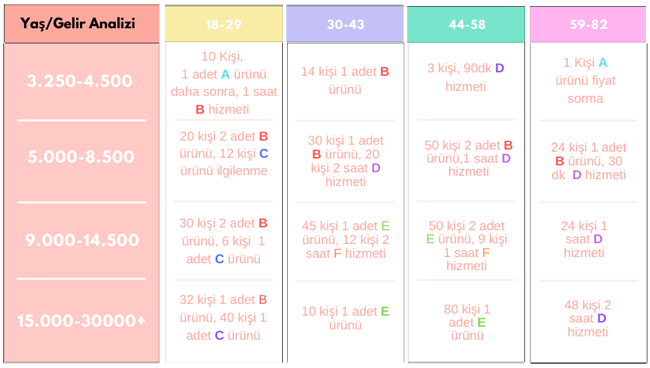The height and width of the screenshot is (368, 650).
Task: Click cell '32 kişi 1 adet B ürünü, 40 kişi'
Action: pos(223,317)
